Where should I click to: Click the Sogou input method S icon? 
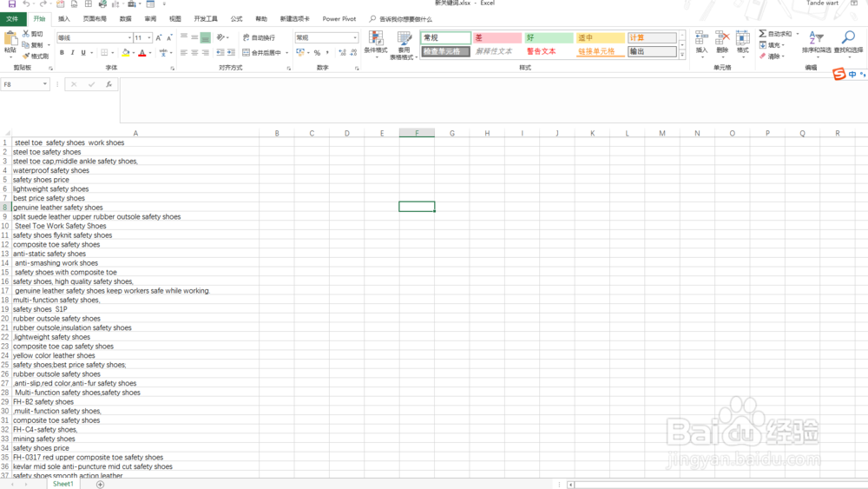839,74
